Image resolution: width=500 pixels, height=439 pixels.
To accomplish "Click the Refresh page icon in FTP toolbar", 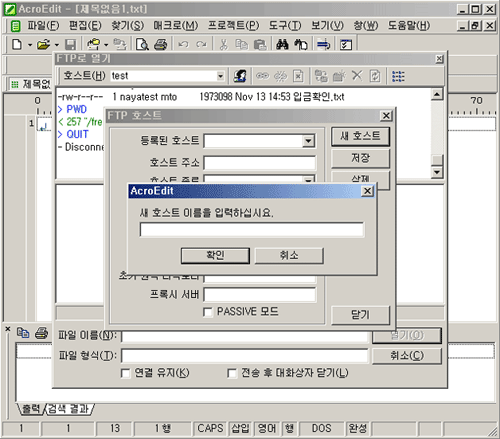I will (375, 76).
